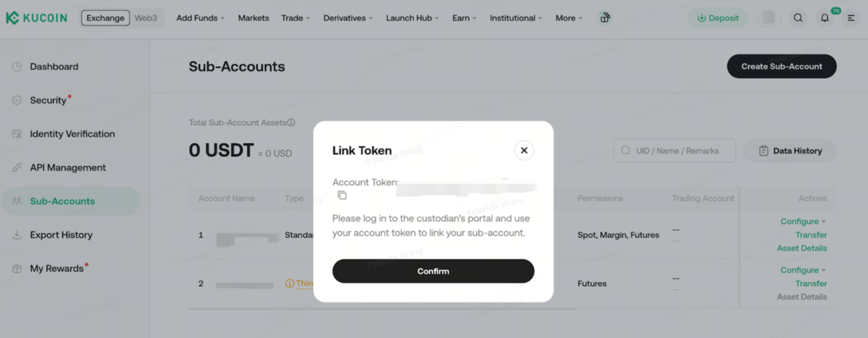Expand the Add Funds dropdown

tap(200, 18)
